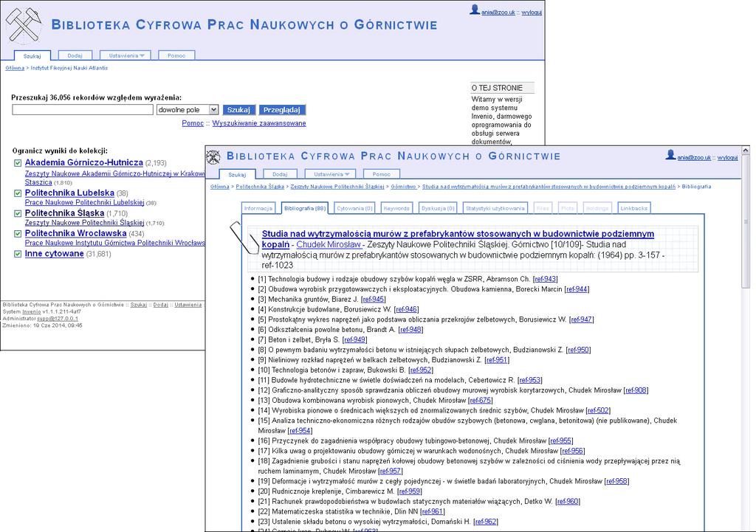Screen dimensions: 756x532
Task: Open reference link ref-958
Action: click(616, 481)
